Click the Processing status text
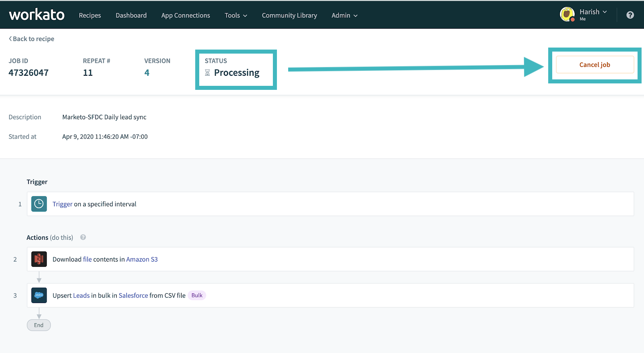 (237, 73)
